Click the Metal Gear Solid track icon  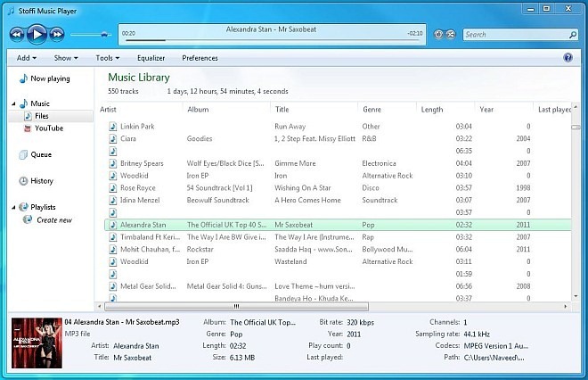[113, 286]
